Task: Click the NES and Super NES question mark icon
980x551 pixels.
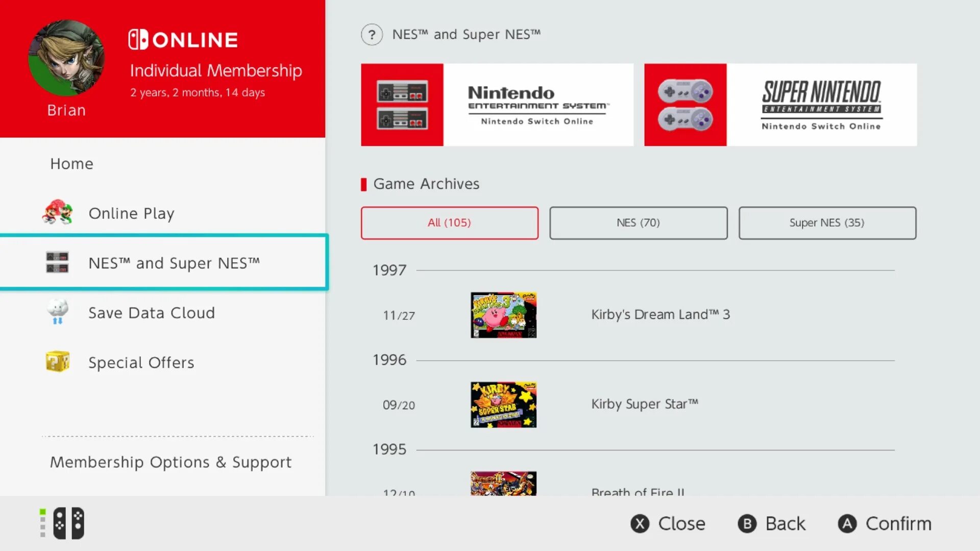Action: 372,34
